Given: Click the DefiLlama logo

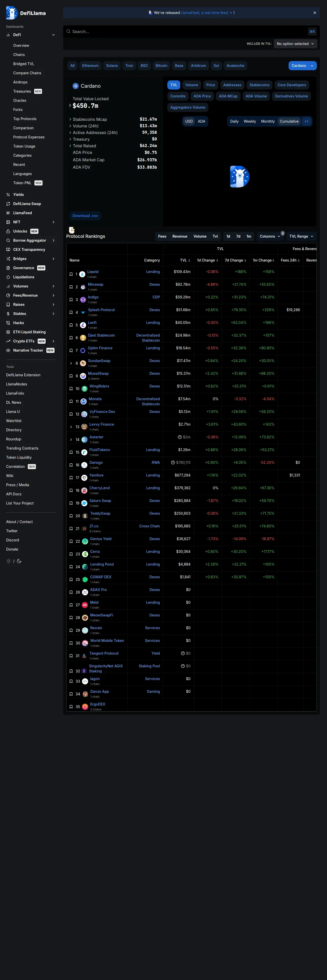Looking at the screenshot, I should pos(26,13).
